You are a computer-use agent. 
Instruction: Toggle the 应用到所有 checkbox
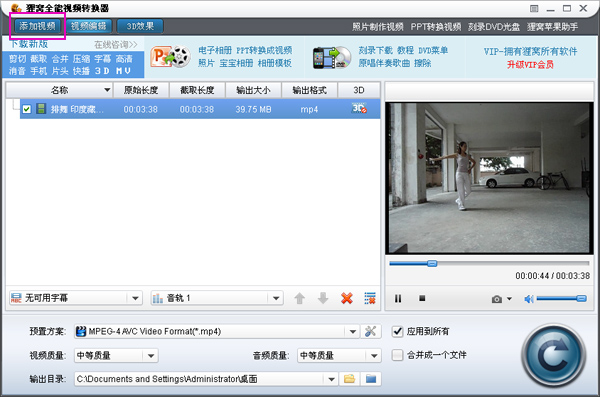[x=398, y=331]
